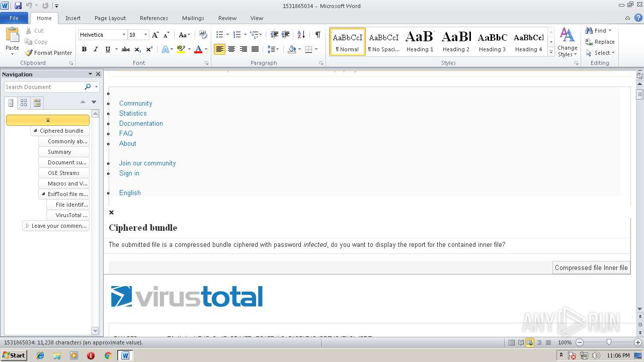Browse search results view in Navigation
The width and height of the screenshot is (644, 362).
pyautogui.click(x=37, y=103)
